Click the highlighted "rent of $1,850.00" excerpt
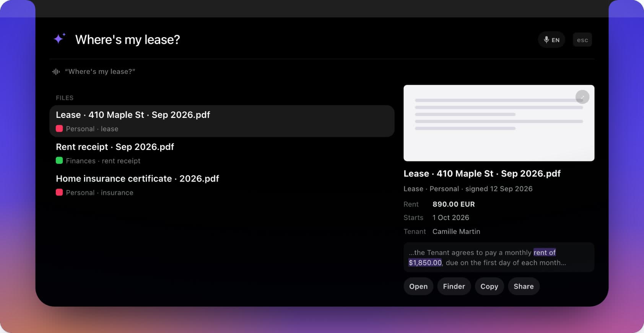This screenshot has width=644, height=333. (x=482, y=258)
